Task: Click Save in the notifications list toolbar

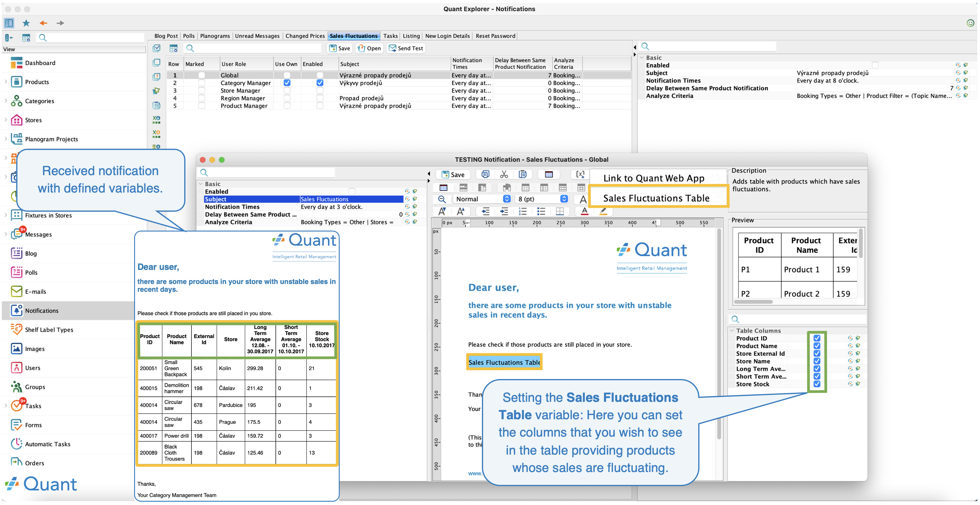Action: coord(339,48)
